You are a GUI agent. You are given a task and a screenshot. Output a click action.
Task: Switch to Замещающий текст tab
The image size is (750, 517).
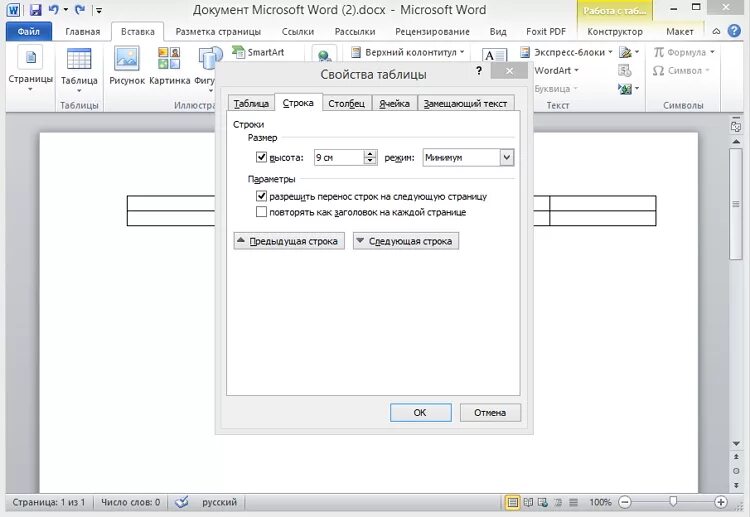(465, 103)
